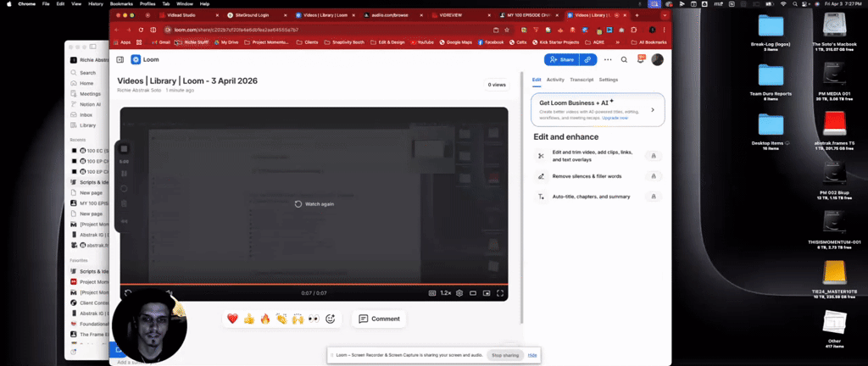Viewport: 868px width, 366px height.
Task: Click the scissors edit and trim icon
Action: click(541, 156)
